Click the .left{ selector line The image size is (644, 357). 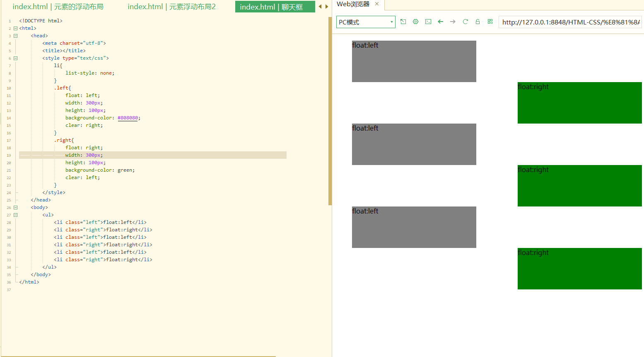point(63,88)
